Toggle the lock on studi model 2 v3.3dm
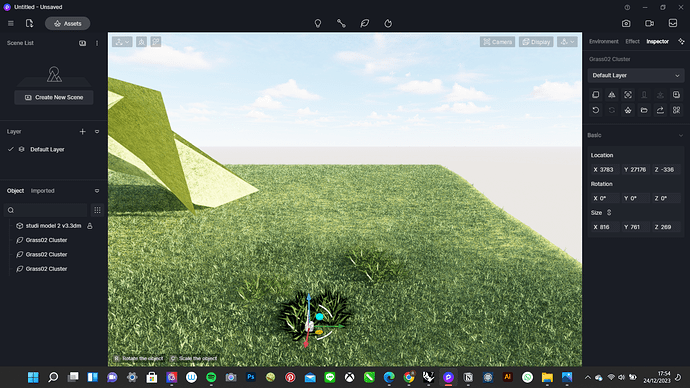The height and width of the screenshot is (388, 690). [90, 226]
